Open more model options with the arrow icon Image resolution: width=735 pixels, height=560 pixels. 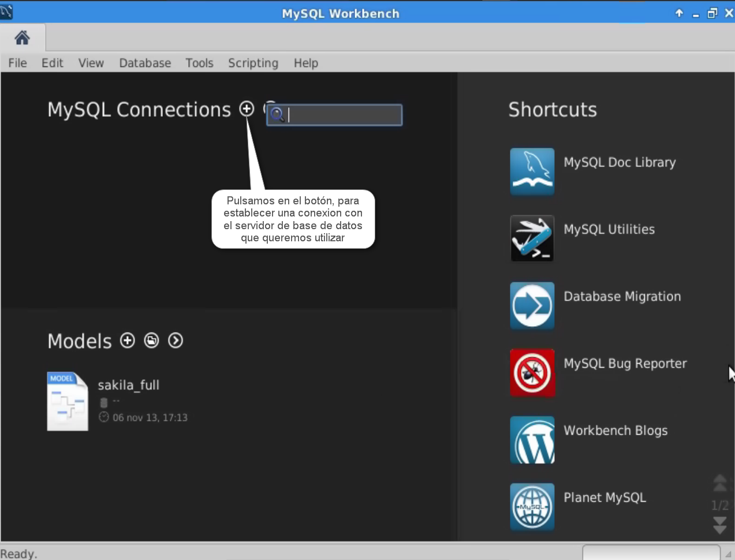tap(176, 341)
